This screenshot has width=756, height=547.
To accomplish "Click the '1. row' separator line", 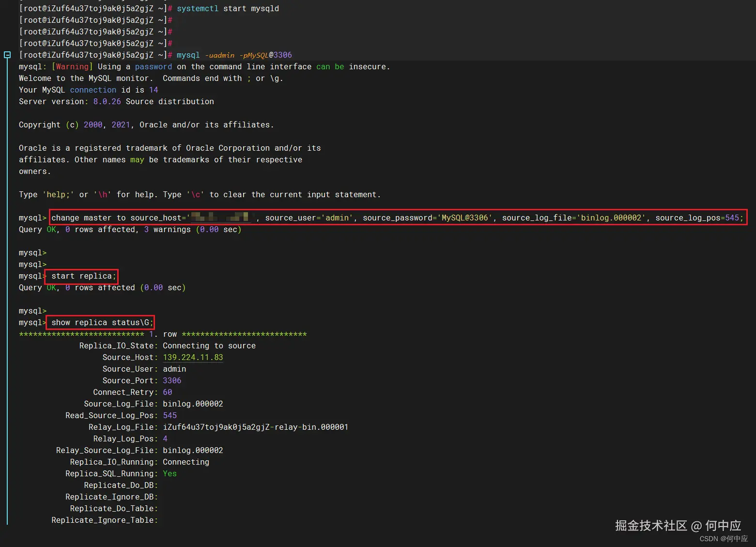I will point(163,334).
